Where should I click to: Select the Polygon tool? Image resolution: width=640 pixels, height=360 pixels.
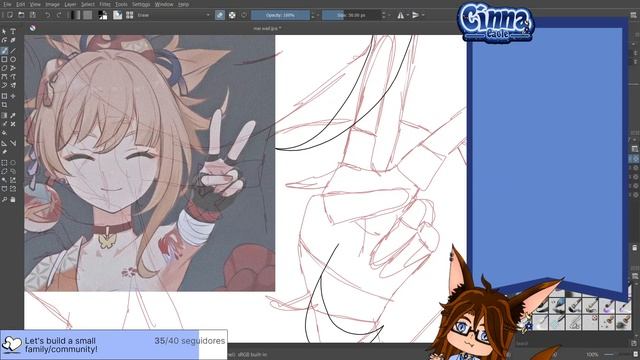[4, 68]
